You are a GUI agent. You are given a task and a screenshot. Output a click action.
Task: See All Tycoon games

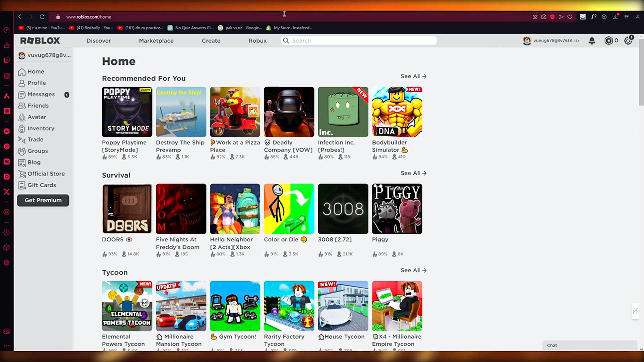tap(414, 270)
